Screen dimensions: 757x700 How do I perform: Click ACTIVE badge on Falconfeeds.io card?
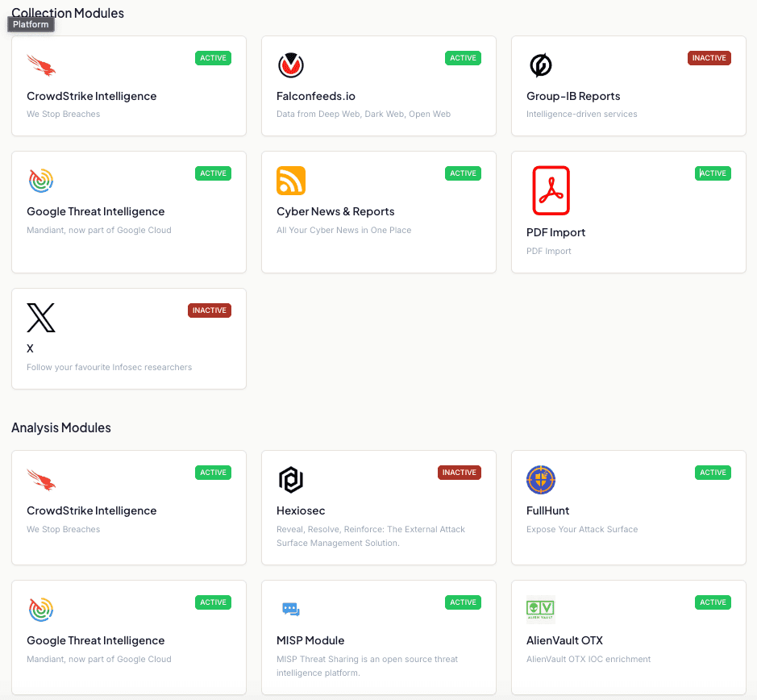click(463, 58)
